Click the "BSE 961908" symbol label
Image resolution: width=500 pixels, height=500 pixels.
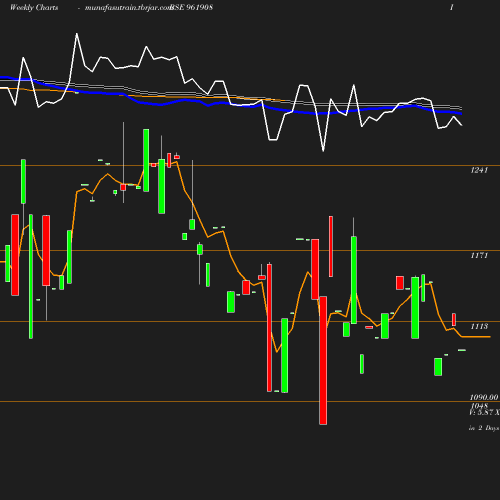pyautogui.click(x=191, y=8)
